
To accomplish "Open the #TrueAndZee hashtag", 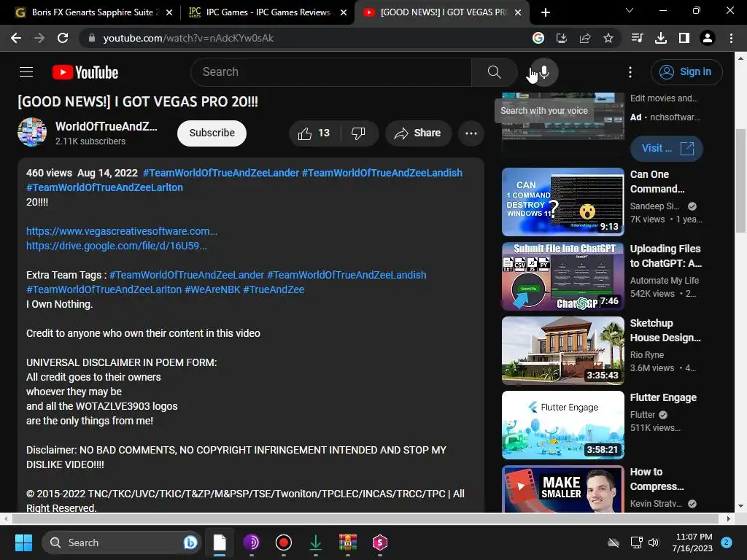I will point(274,289).
